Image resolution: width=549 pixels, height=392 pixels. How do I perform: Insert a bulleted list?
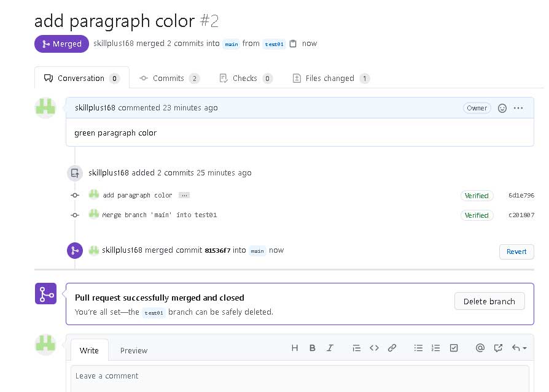click(x=418, y=348)
